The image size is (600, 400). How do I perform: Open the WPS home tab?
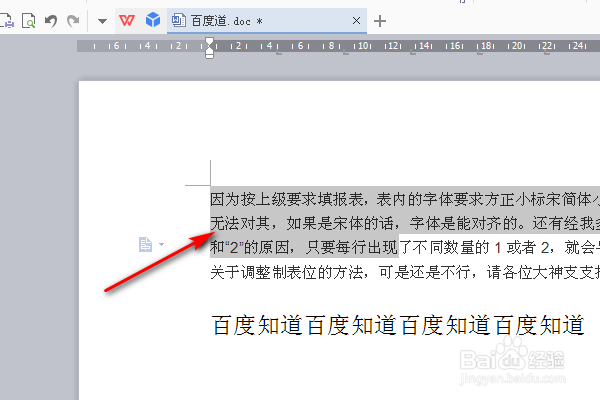point(127,20)
